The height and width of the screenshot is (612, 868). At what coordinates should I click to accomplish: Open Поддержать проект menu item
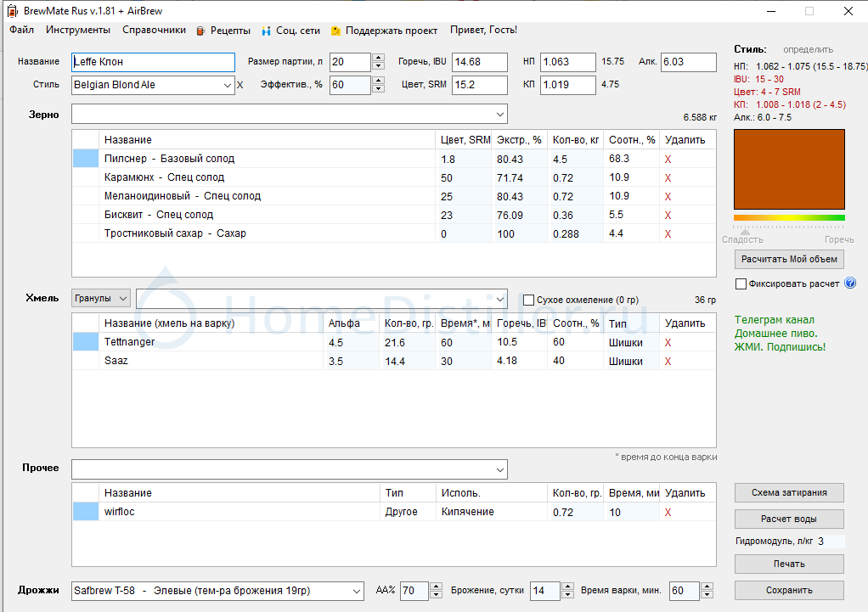[385, 31]
